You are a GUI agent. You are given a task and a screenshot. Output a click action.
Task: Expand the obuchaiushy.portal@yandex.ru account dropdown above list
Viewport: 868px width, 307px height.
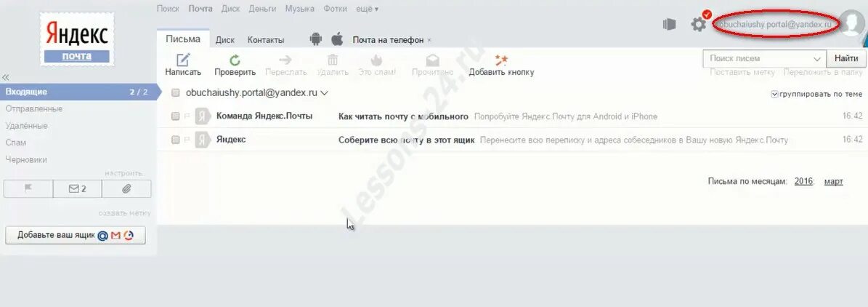coord(325,93)
